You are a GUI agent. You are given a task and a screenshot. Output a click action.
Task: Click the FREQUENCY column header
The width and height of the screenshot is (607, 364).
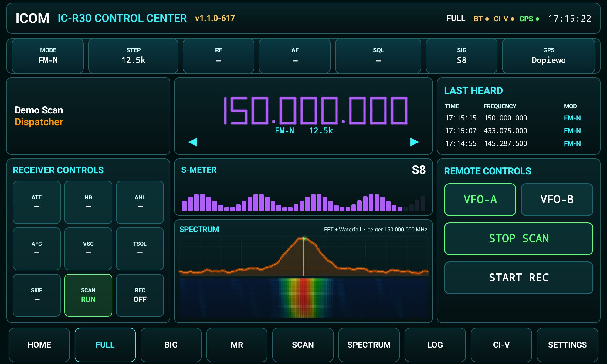point(500,106)
